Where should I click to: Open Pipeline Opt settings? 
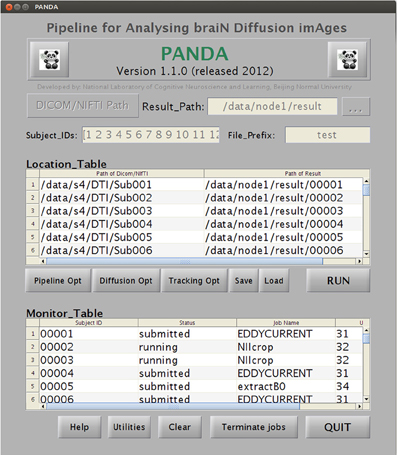58,281
